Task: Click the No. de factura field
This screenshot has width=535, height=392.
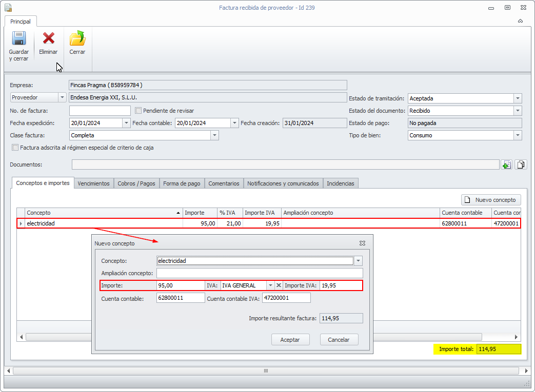Action: (100, 111)
